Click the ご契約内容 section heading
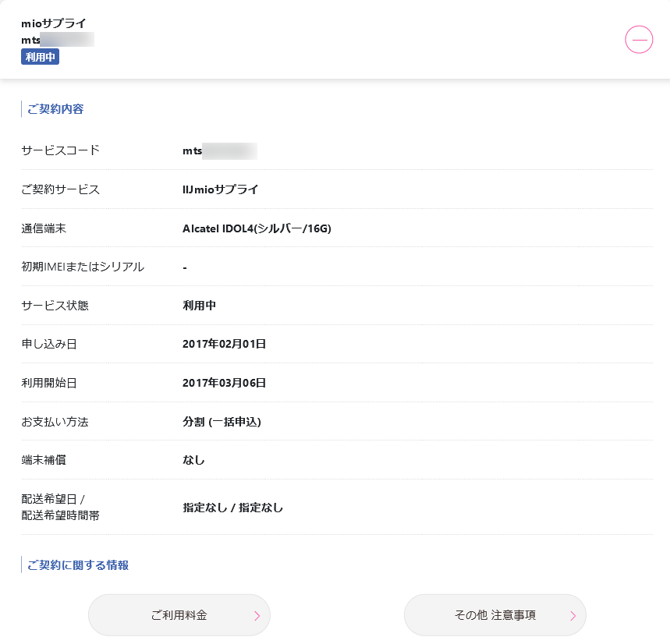 [55, 109]
